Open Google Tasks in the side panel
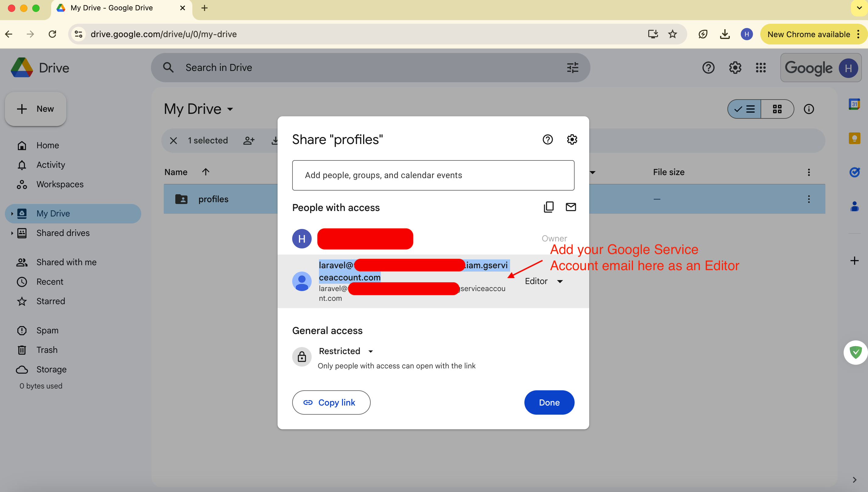This screenshot has height=492, width=868. click(x=854, y=172)
